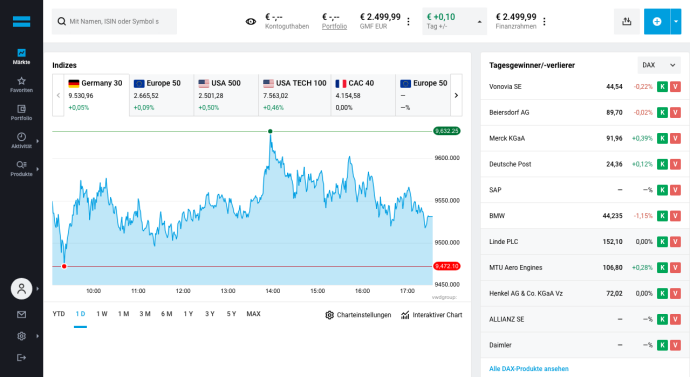
Task: Select the USA TECH 100 index tab
Action: 294,95
